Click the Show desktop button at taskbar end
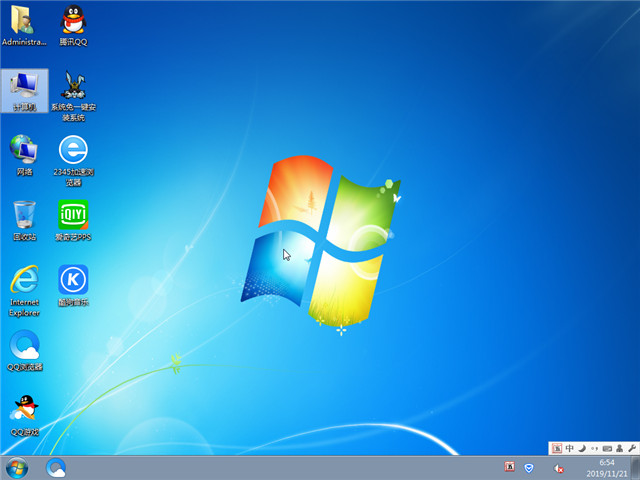Screen dimensions: 640x480 click(x=635, y=468)
